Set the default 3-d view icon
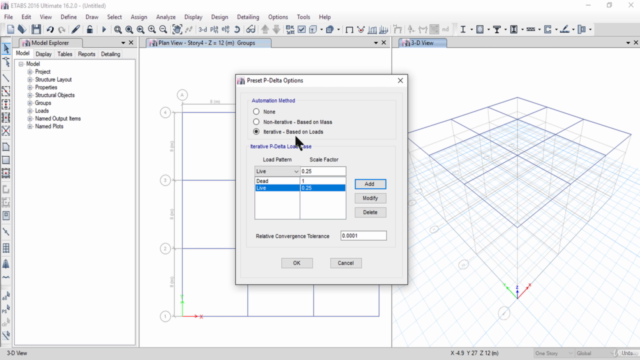 [203, 29]
